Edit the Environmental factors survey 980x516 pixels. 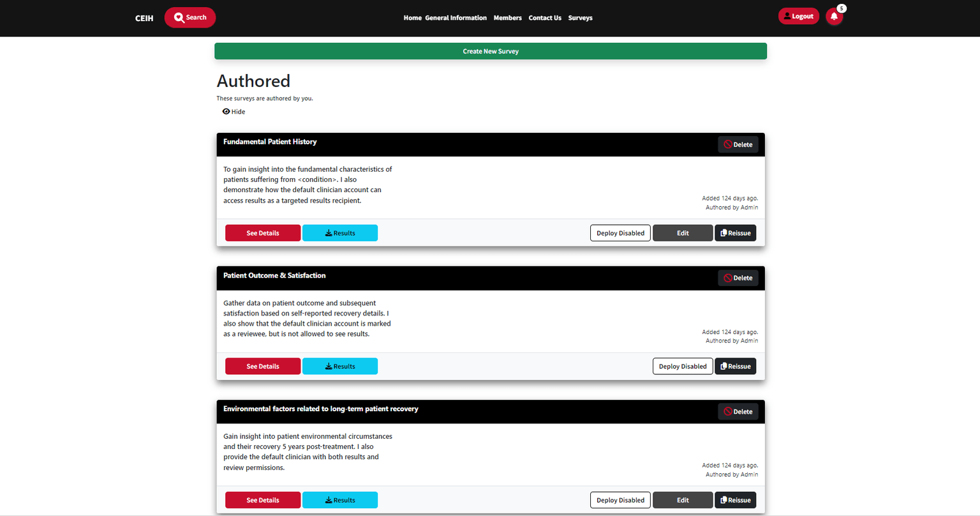point(683,500)
